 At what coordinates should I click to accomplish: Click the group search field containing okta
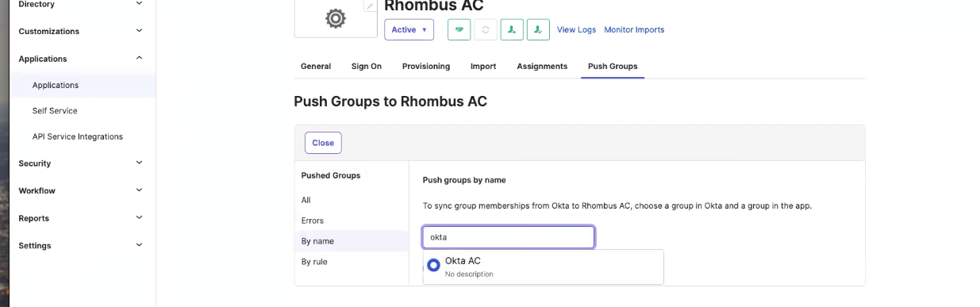(509, 237)
